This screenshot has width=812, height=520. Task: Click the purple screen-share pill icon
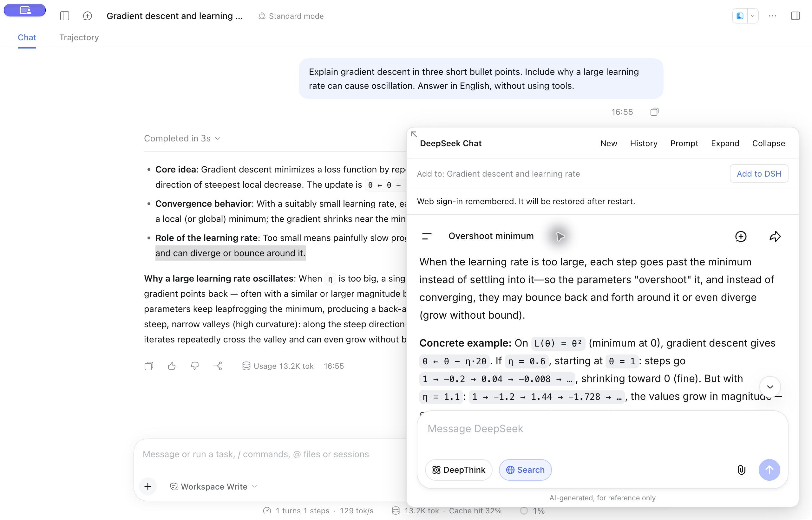[x=25, y=10]
